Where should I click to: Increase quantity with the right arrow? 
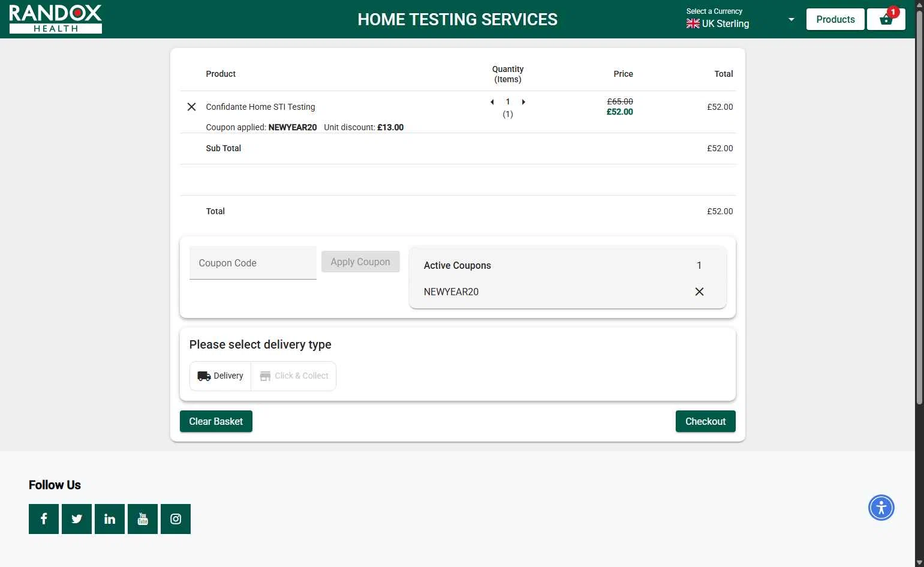pyautogui.click(x=523, y=102)
